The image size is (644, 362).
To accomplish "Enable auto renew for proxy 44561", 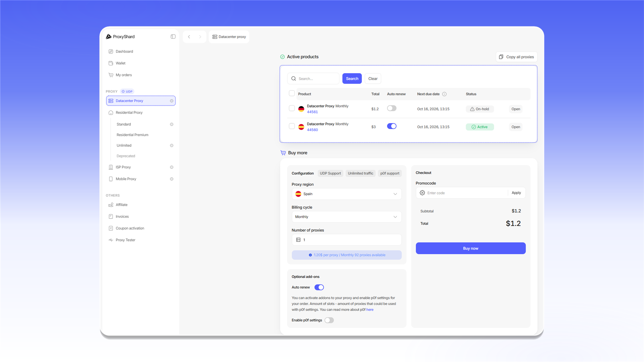I will coord(392,108).
